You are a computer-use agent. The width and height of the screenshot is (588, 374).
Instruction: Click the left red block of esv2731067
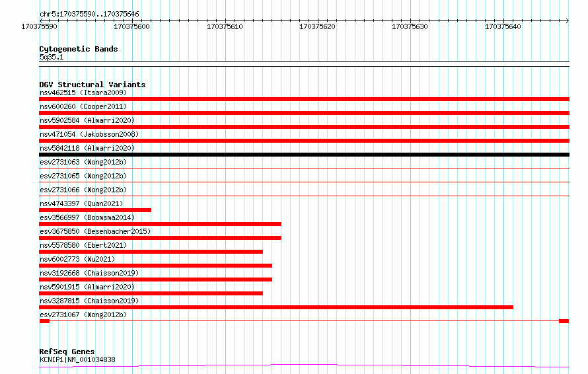44,321
